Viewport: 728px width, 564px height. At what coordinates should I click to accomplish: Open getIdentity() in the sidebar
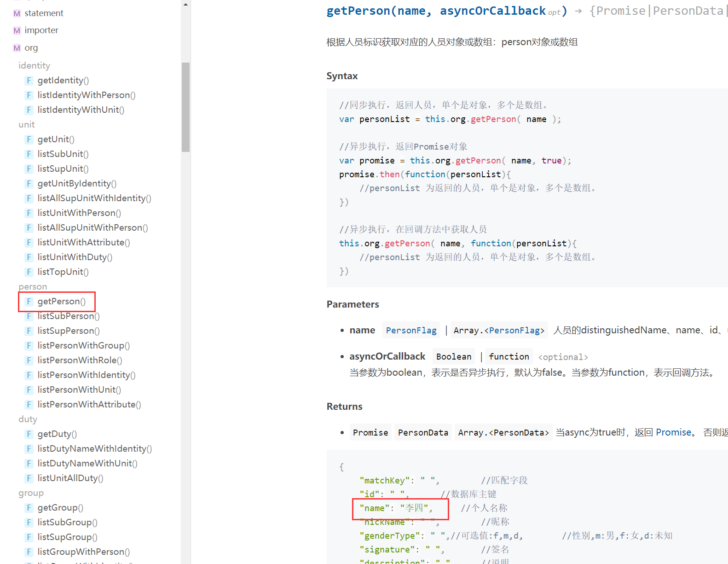[x=63, y=80]
